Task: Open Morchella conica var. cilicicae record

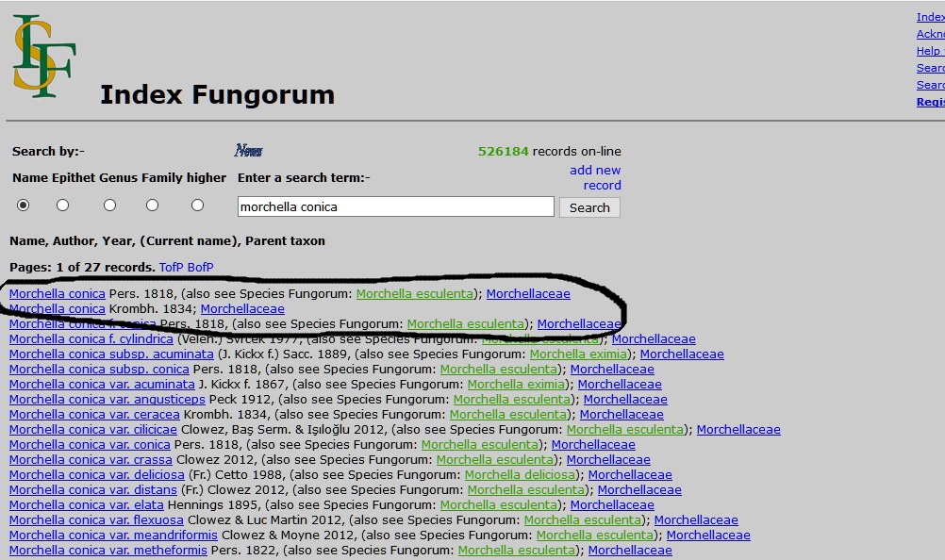Action: 93,429
